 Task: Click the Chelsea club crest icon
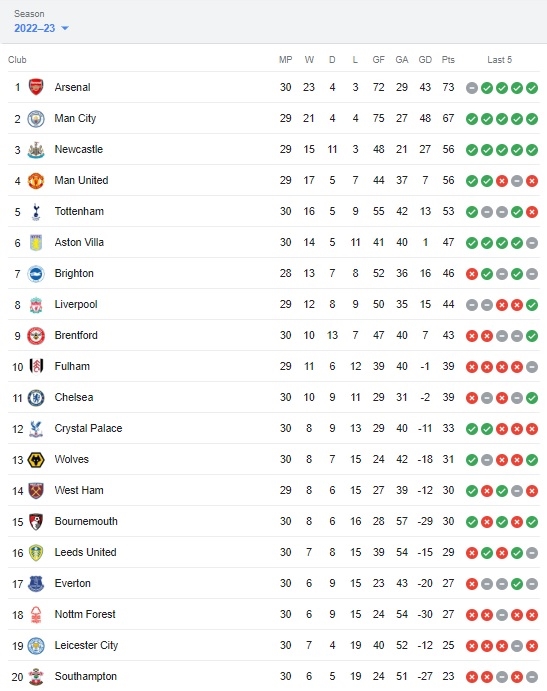pos(36,398)
